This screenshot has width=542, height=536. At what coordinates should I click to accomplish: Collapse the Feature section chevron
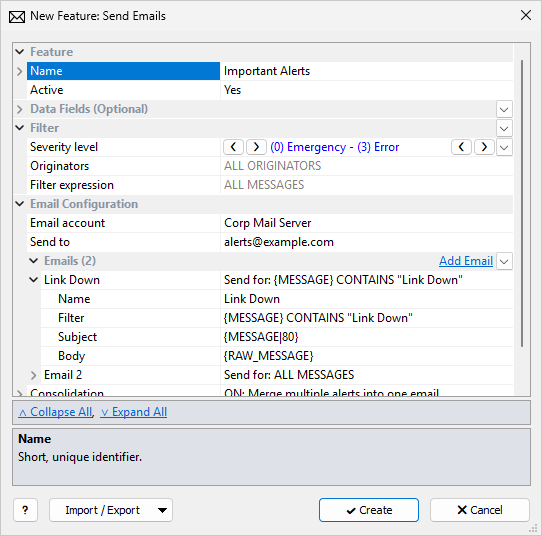point(20,52)
